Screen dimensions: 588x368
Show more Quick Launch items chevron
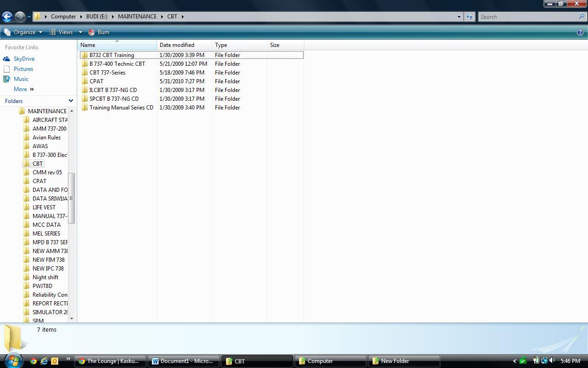(68, 359)
